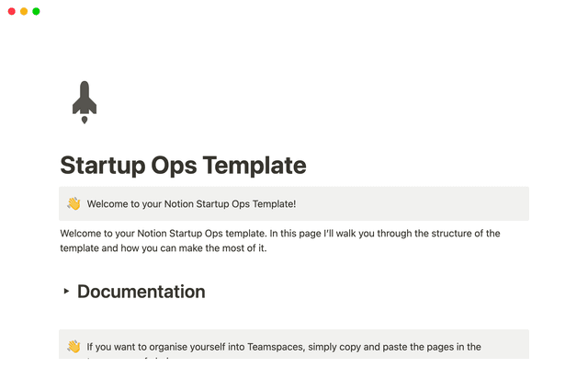Close the window with the red button
The height and width of the screenshot is (368, 588).
coord(12,11)
